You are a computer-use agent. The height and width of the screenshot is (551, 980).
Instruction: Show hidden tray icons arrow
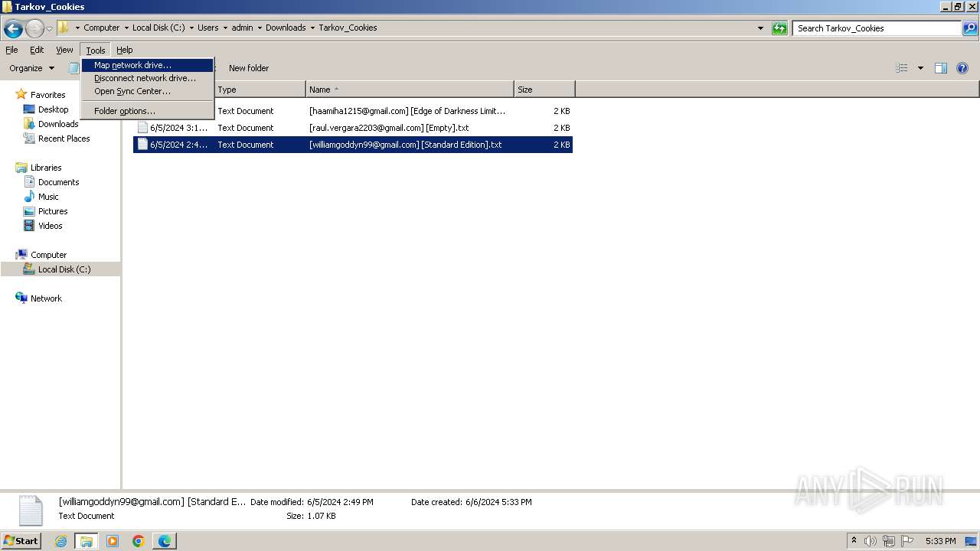[x=854, y=541]
